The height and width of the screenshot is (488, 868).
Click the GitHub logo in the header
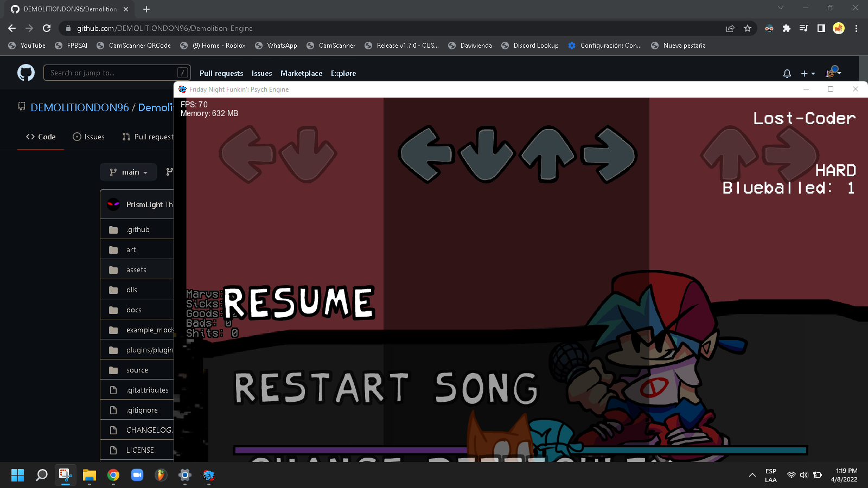(26, 73)
